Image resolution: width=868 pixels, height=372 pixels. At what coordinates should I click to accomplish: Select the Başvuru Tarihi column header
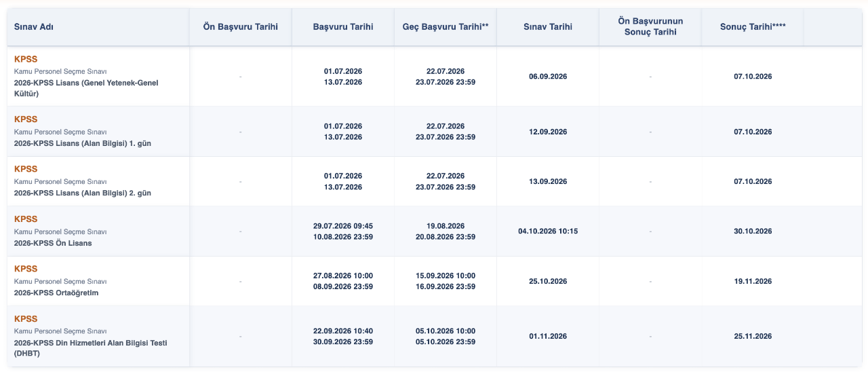point(343,26)
